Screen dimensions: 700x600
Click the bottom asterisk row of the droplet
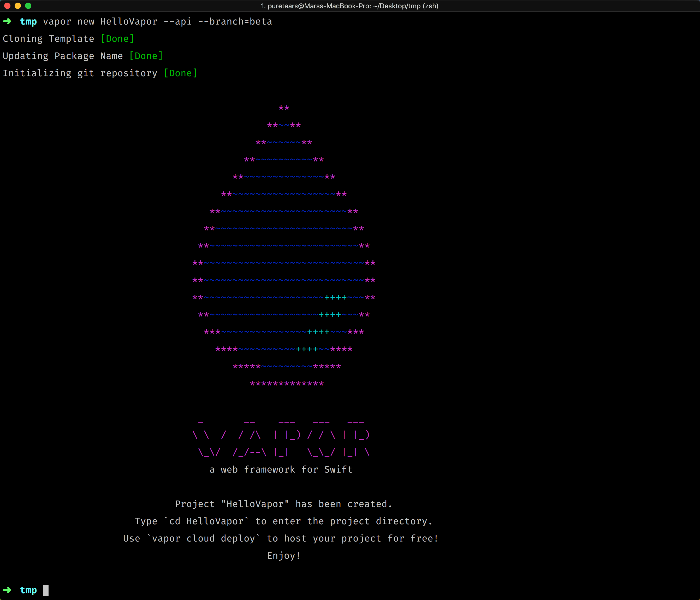pyautogui.click(x=287, y=384)
